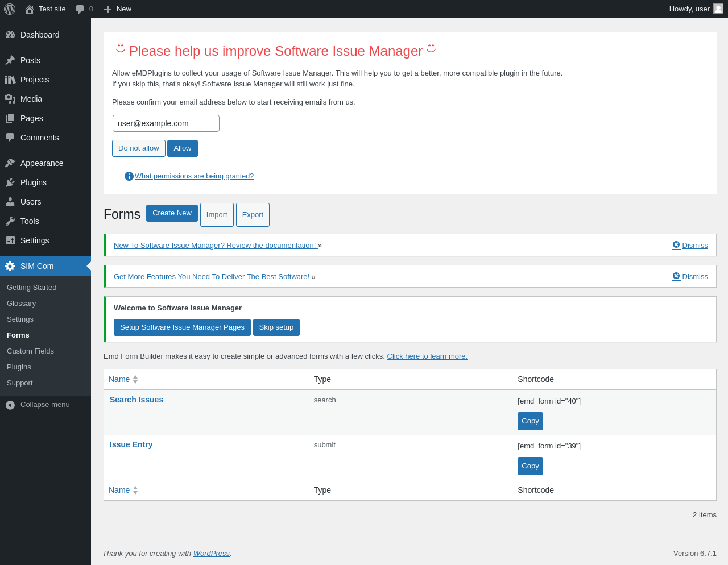728x565 pixels.
Task: Copy shortcode for Search Issues form
Action: click(x=530, y=421)
